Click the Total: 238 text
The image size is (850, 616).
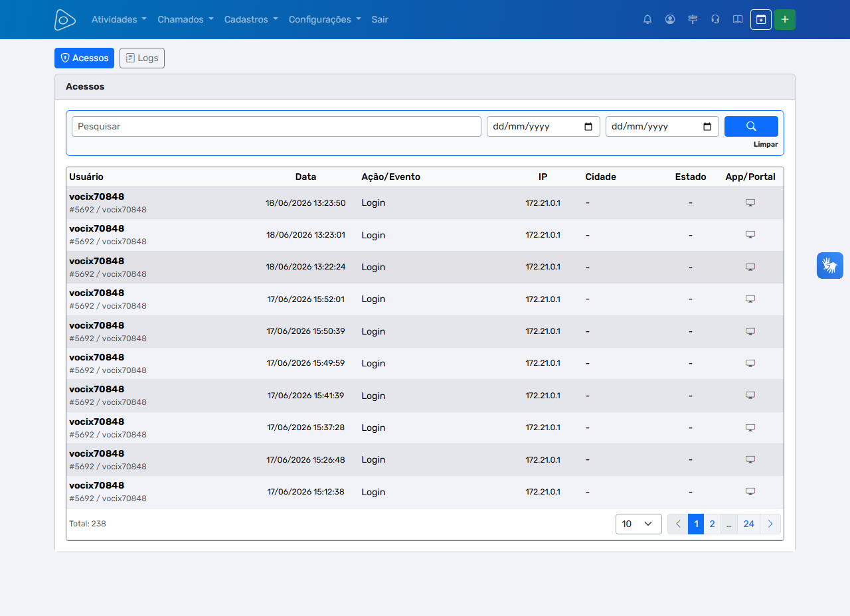[88, 524]
